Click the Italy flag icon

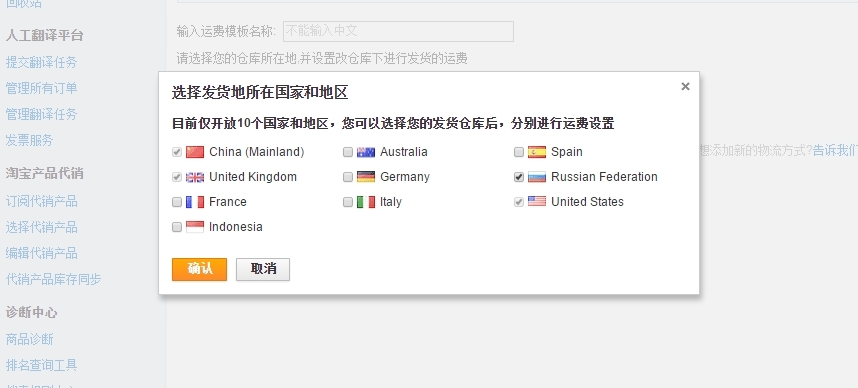coord(366,202)
